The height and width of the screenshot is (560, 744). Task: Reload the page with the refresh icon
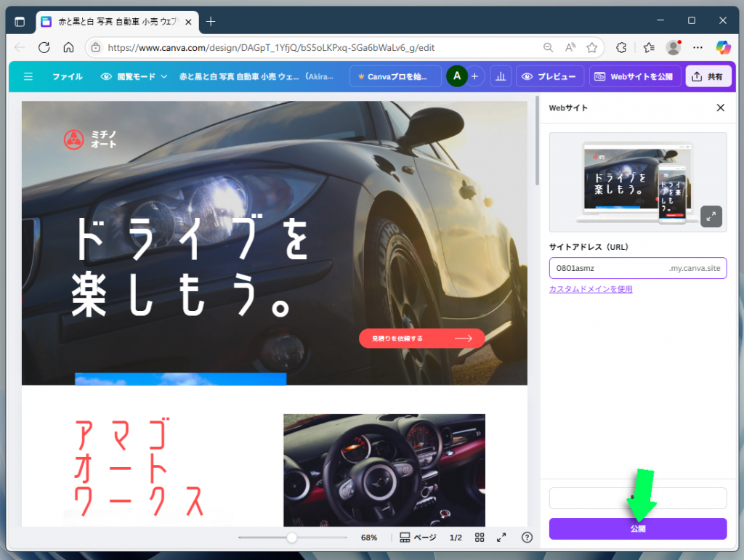[x=44, y=47]
